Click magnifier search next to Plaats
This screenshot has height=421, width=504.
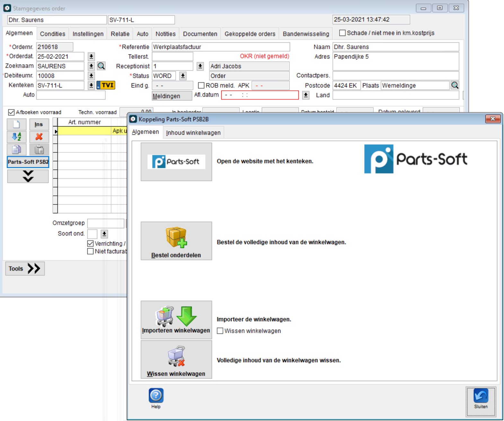pos(455,85)
